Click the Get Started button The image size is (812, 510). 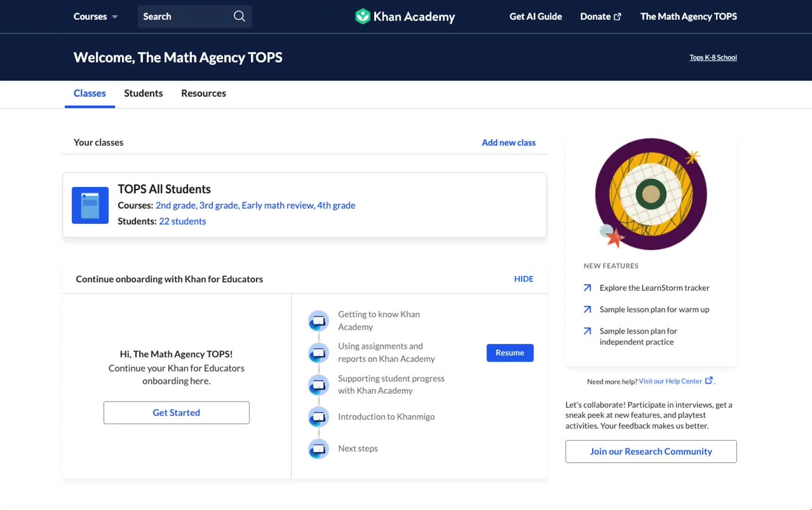(177, 413)
